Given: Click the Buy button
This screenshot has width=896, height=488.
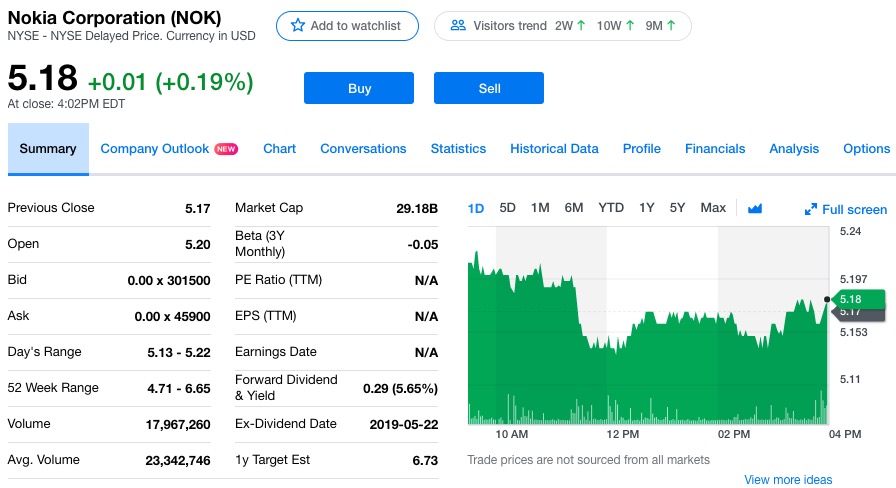Looking at the screenshot, I should (359, 88).
